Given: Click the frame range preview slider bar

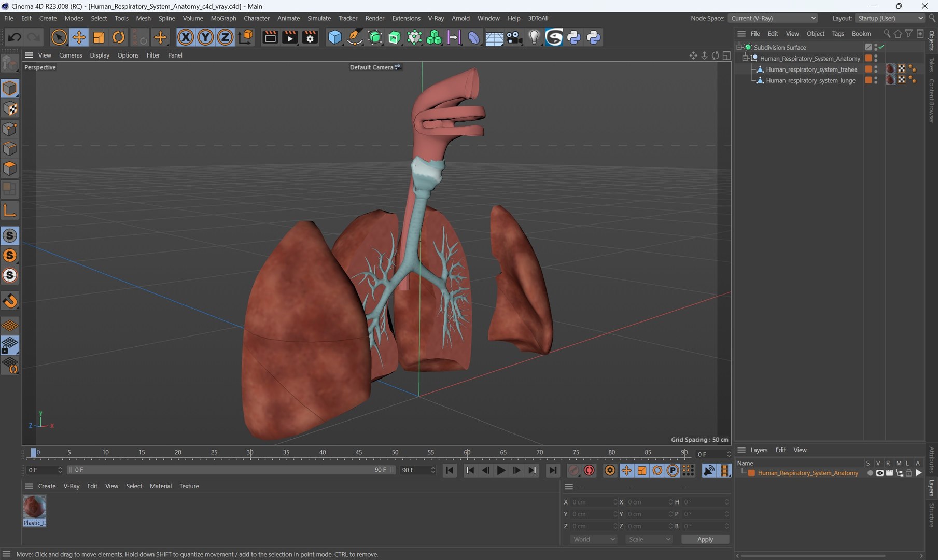Looking at the screenshot, I should (231, 470).
